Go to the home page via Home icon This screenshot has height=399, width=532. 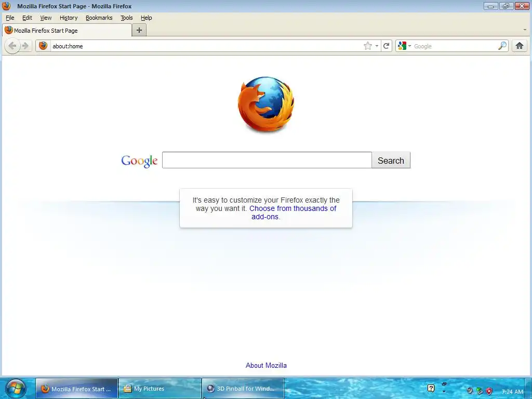coord(520,46)
